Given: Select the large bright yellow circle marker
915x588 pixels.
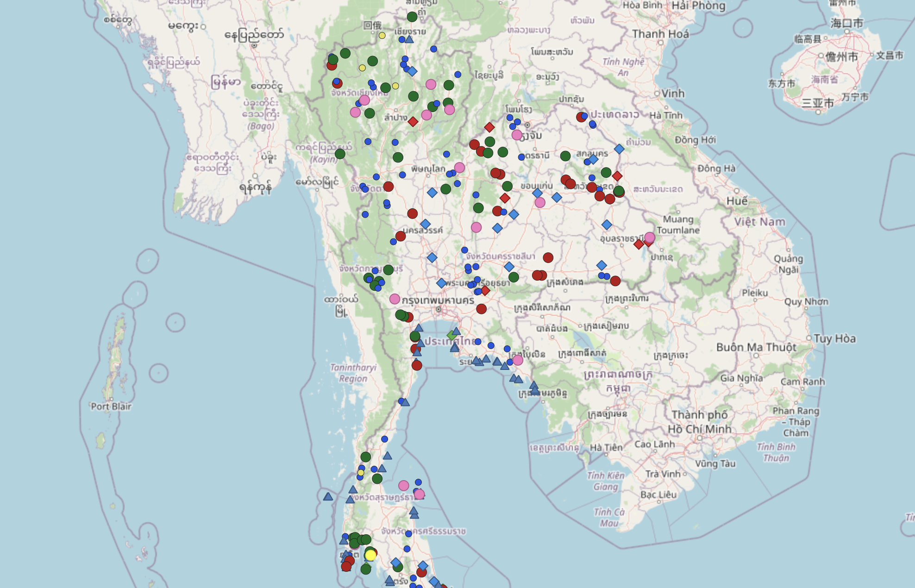Looking at the screenshot, I should tap(370, 555).
